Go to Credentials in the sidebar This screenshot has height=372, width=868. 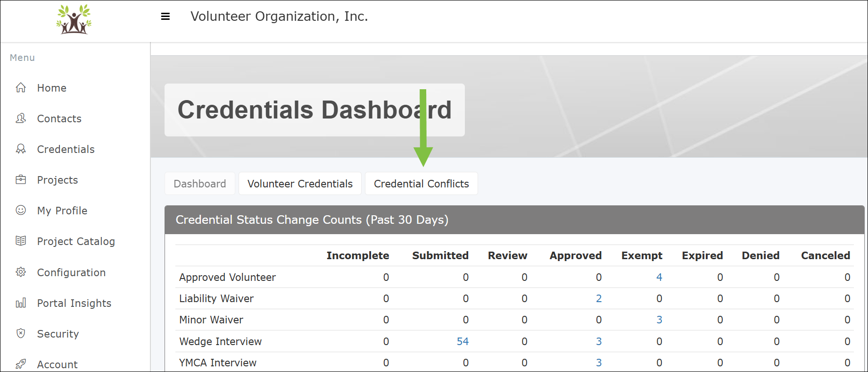pyautogui.click(x=66, y=149)
